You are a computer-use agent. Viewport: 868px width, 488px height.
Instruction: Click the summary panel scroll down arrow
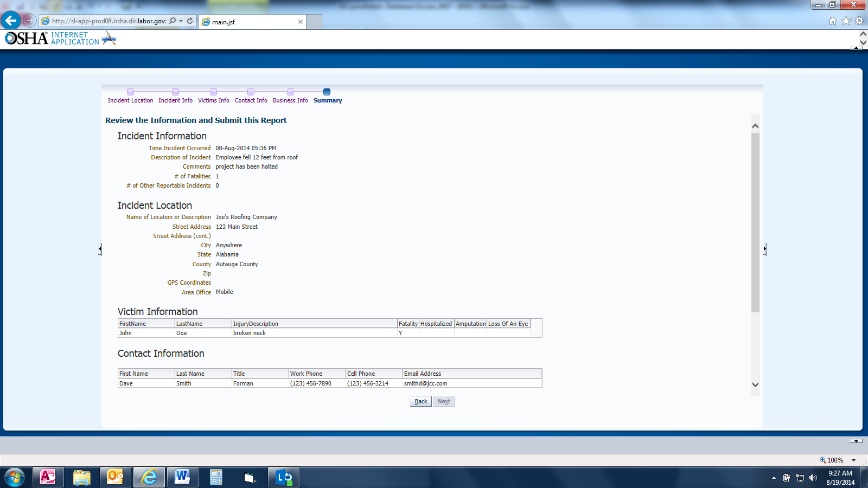tap(755, 384)
